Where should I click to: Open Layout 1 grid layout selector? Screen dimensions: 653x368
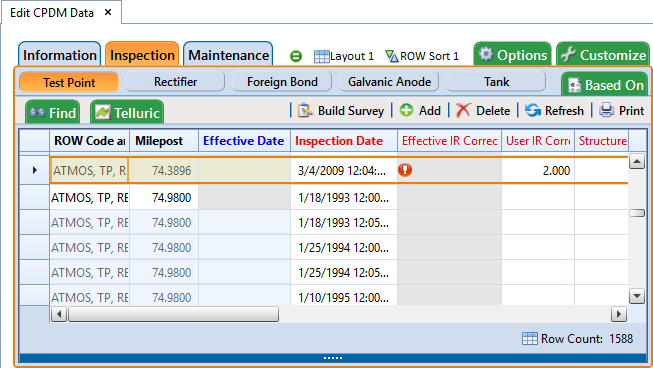click(x=344, y=56)
